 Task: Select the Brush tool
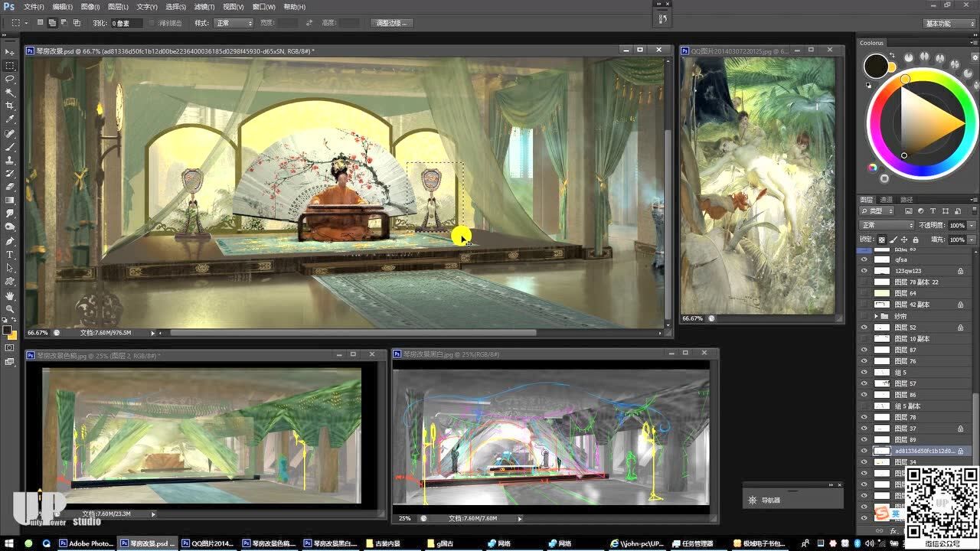coord(10,146)
